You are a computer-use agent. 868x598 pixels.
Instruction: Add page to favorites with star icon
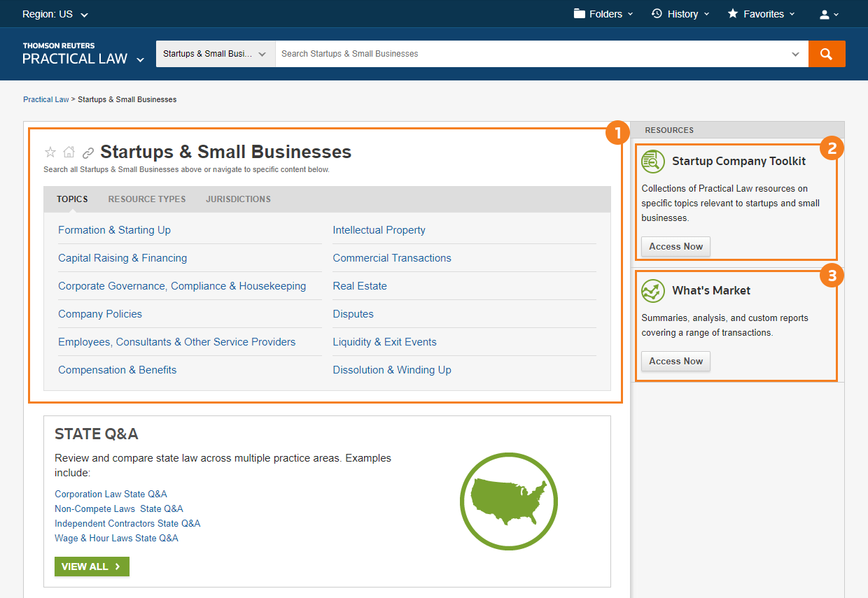coord(50,152)
